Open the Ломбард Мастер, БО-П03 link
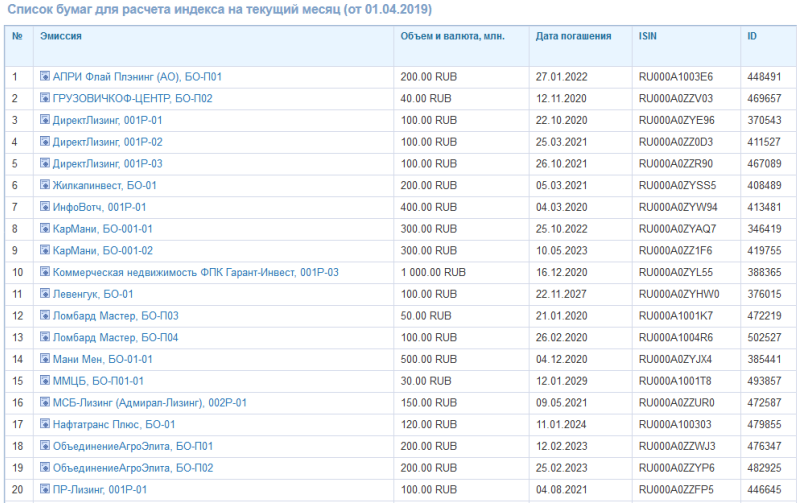This screenshot has height=503, width=800. tap(116, 316)
